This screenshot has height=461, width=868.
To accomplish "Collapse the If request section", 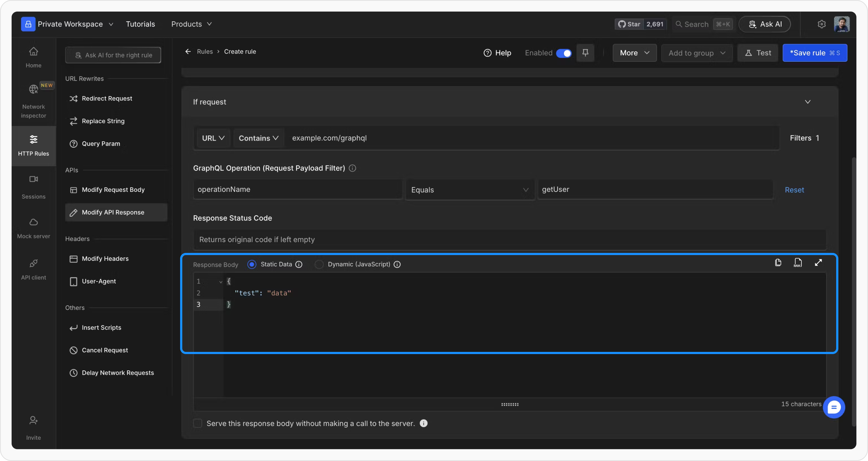I will pos(807,102).
